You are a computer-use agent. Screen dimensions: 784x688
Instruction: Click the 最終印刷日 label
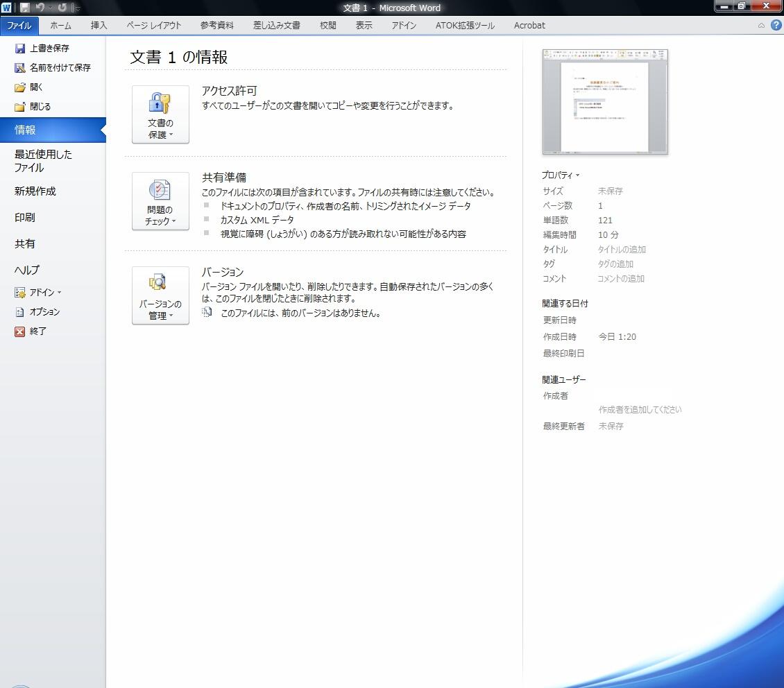coord(563,353)
